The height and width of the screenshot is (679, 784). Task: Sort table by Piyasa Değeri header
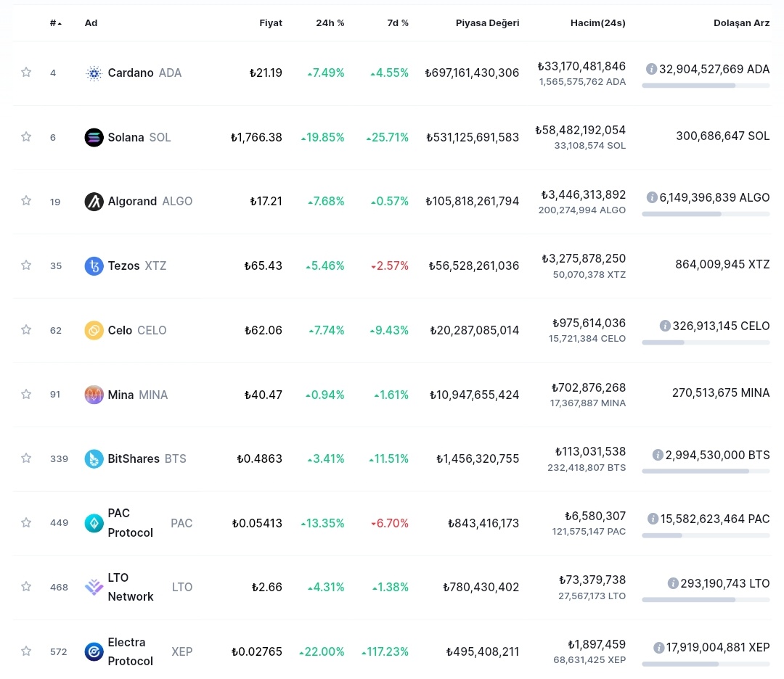coord(487,23)
